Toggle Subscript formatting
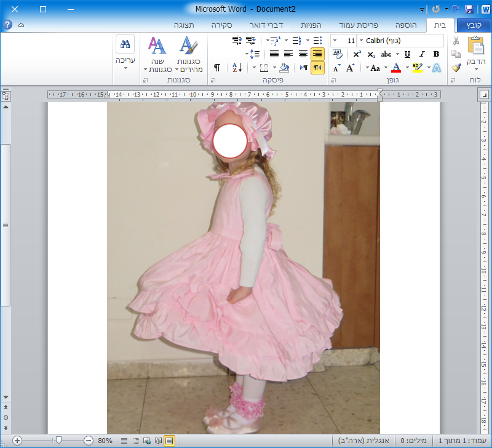This screenshot has width=492, height=448. pyautogui.click(x=371, y=54)
